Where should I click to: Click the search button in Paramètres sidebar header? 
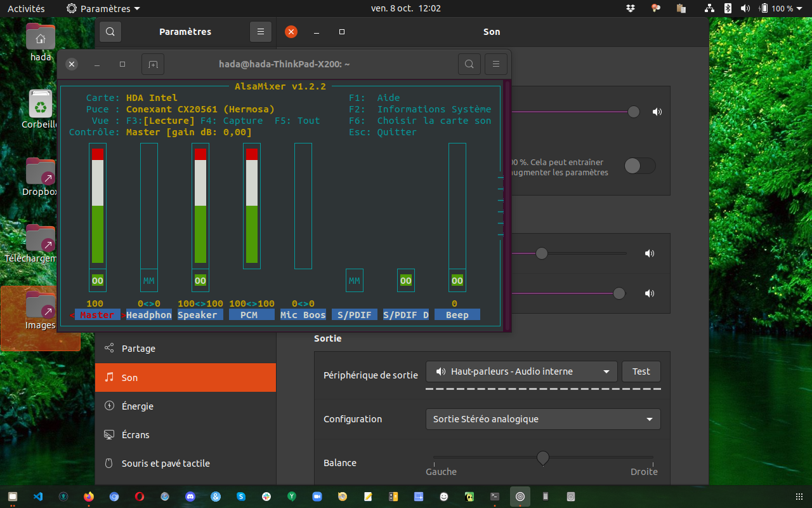click(110, 32)
